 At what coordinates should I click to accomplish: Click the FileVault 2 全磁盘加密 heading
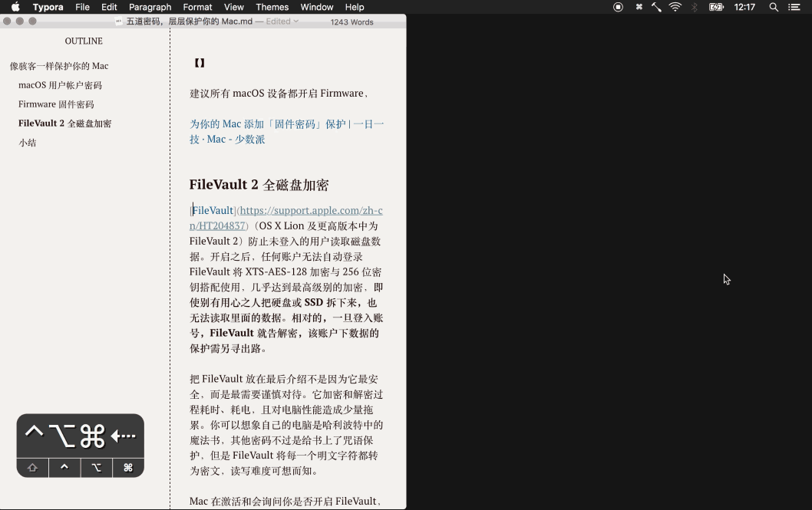tap(259, 185)
